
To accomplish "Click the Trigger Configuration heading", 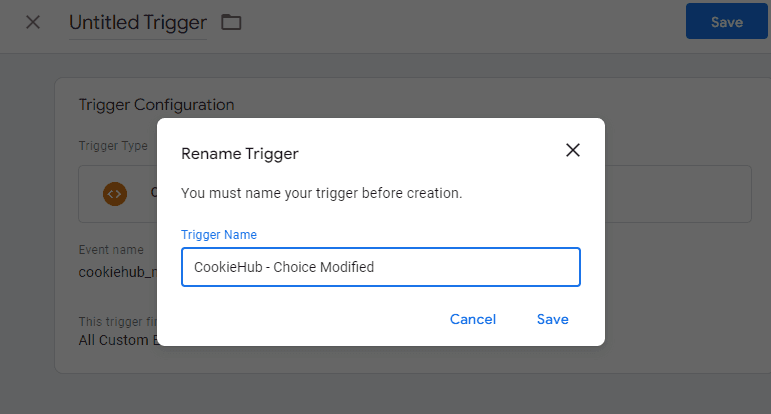I will tap(156, 104).
